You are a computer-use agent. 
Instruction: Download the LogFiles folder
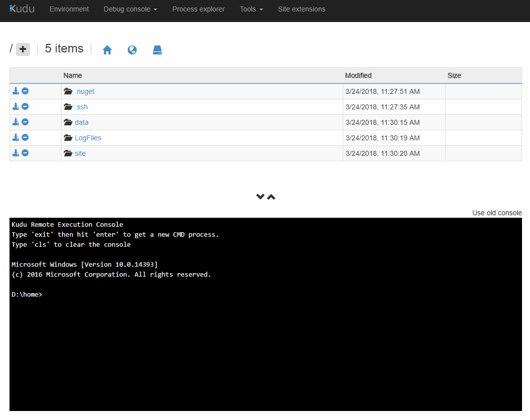tap(15, 137)
